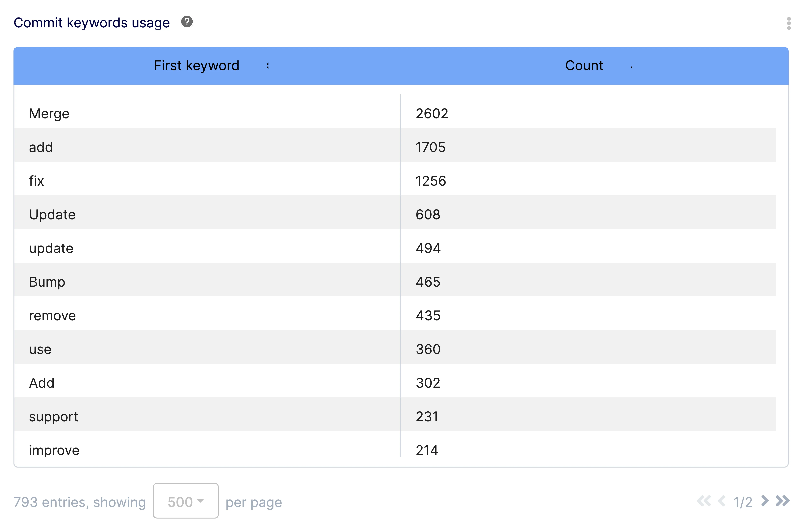Select the Bump keyword row

pos(47,282)
